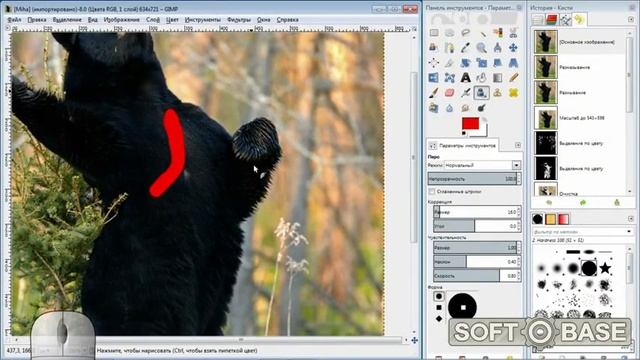The image size is (640, 360).
Task: Switch to the Channels dock tab
Action: pos(551,19)
